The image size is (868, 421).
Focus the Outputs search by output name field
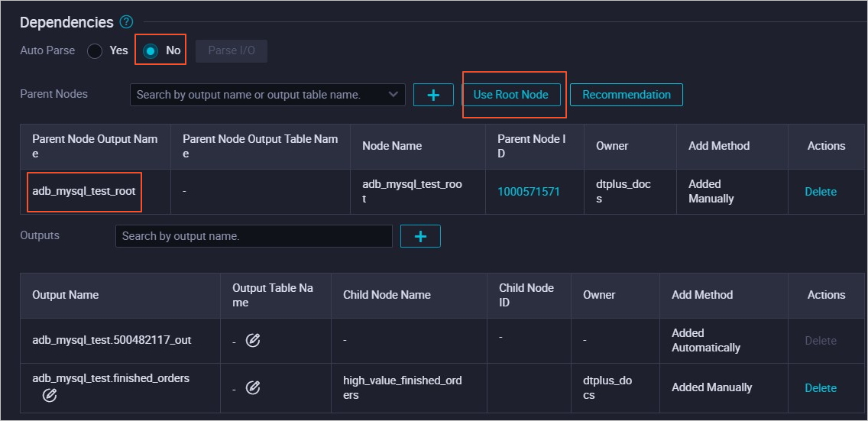tap(254, 235)
